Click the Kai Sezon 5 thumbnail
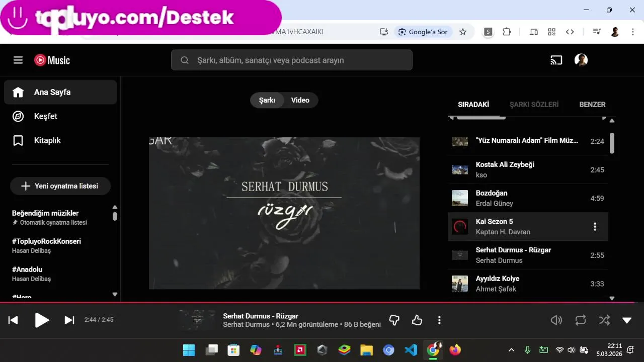This screenshot has height=362, width=644. (x=460, y=227)
